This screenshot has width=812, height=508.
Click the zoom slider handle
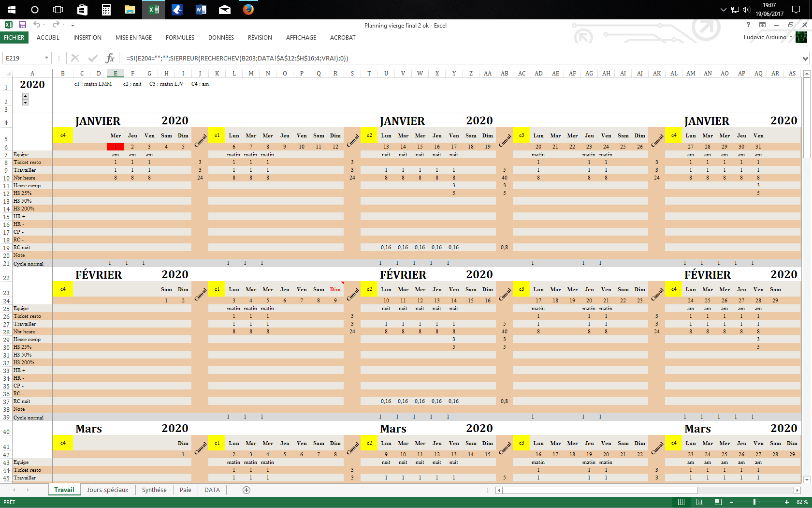coord(754,502)
